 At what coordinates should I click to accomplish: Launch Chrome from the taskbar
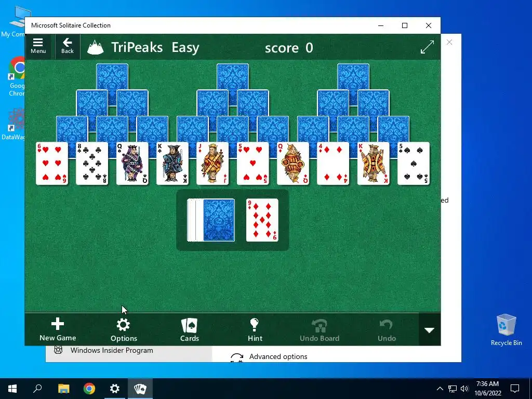89,389
